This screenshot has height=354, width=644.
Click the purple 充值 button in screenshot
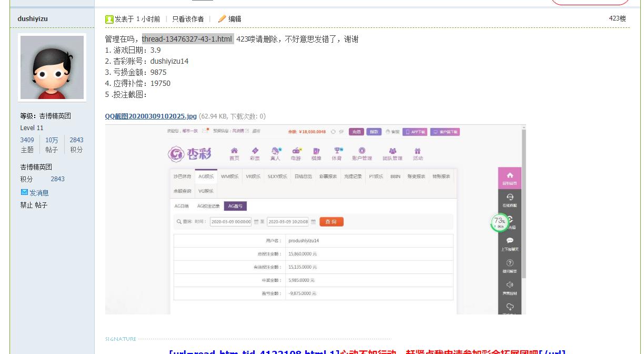(356, 132)
